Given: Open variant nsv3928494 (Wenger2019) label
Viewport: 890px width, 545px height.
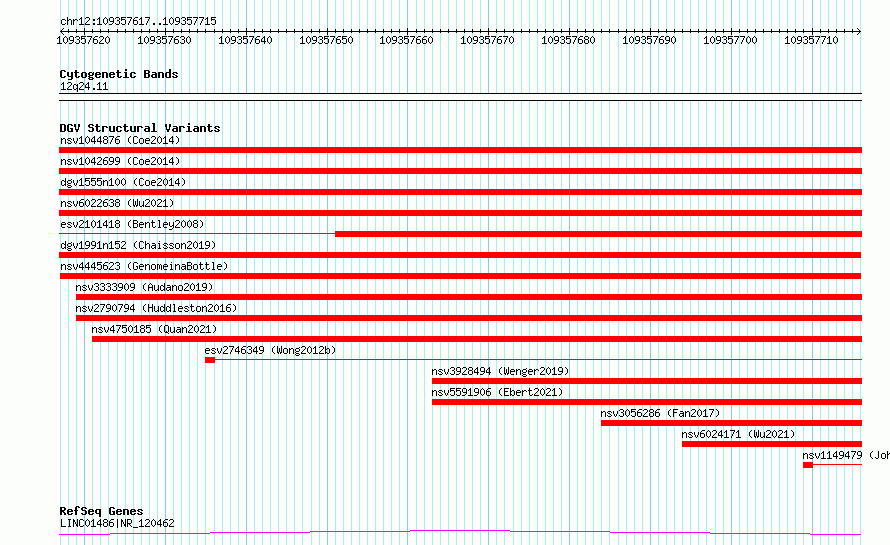Looking at the screenshot, I should pos(500,371).
